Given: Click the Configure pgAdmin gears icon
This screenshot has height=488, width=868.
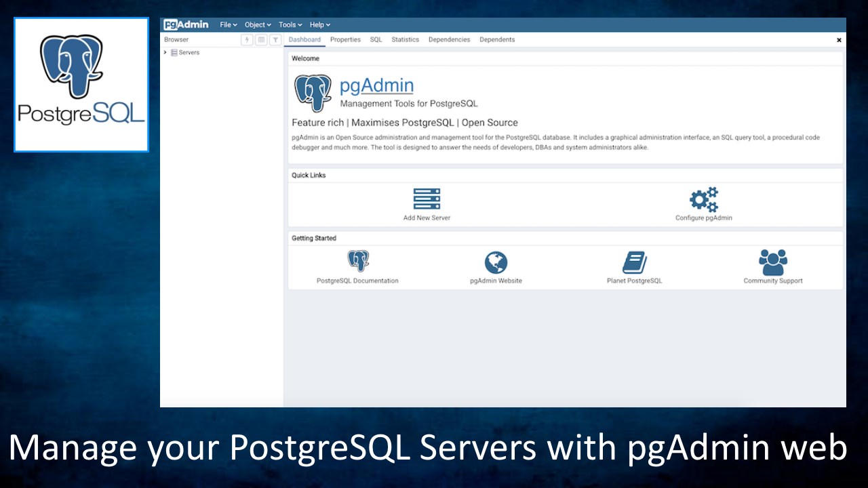Looking at the screenshot, I should click(x=704, y=199).
